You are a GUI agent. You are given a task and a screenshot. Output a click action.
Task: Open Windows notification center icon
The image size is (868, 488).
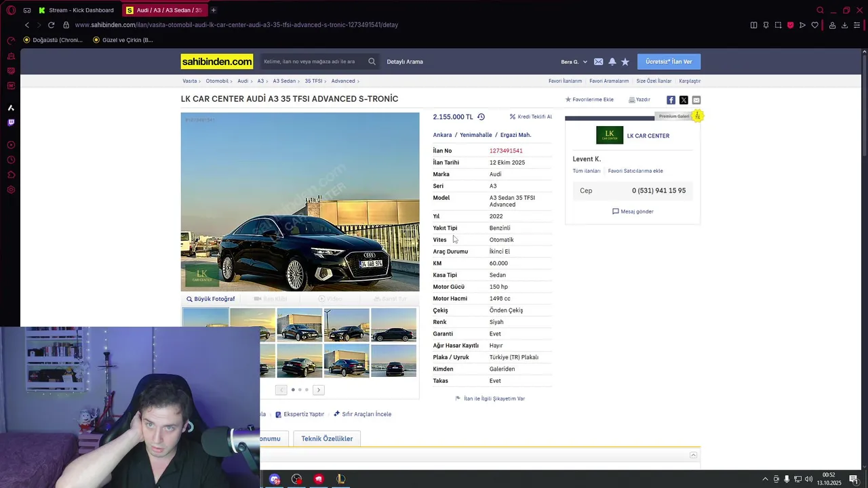853,479
